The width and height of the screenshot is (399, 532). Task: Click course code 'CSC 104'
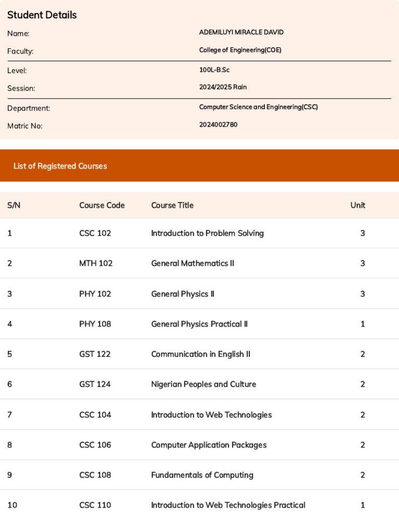[95, 415]
